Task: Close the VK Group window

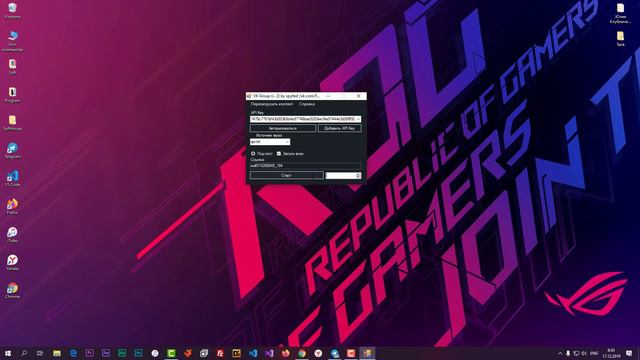Action: coord(358,96)
